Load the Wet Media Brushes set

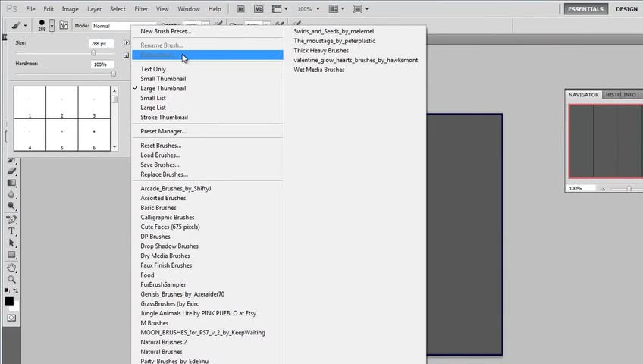click(319, 70)
